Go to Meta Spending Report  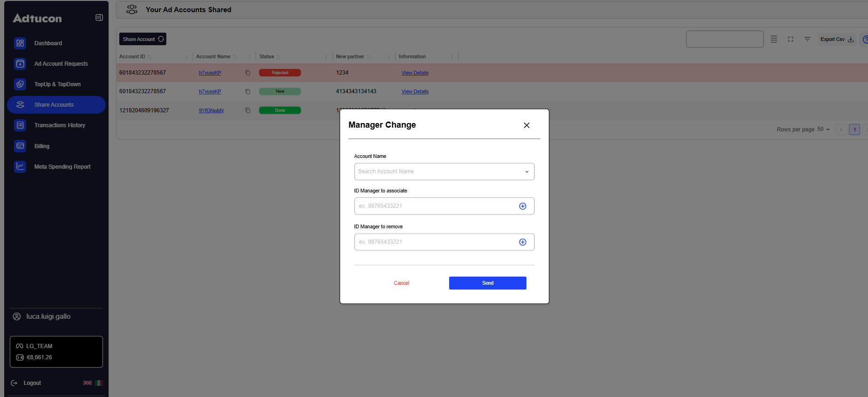62,167
